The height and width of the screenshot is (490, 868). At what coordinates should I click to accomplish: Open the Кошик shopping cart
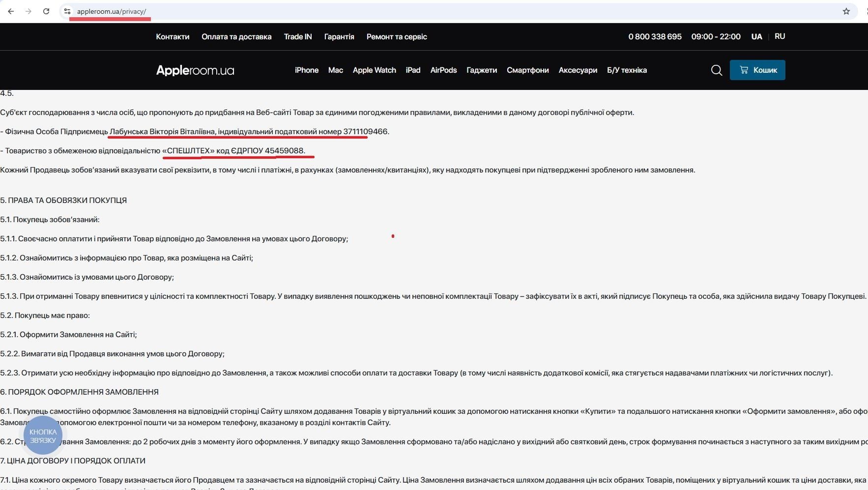(x=757, y=70)
